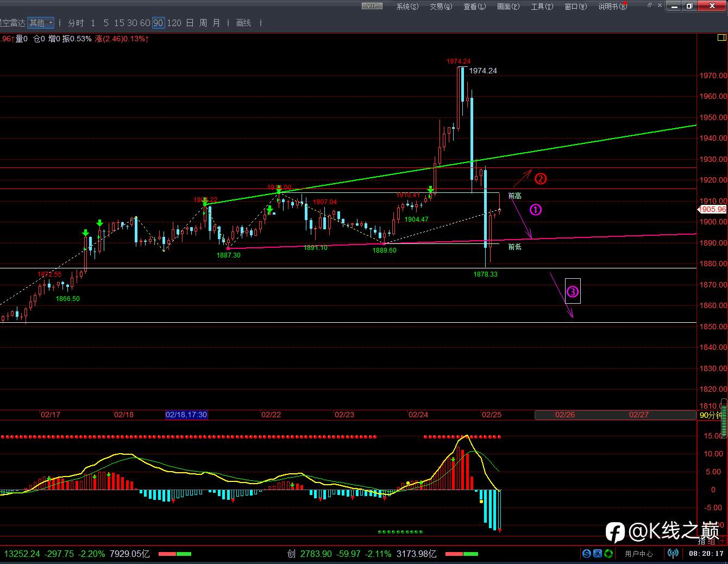Click the 1887.30 swing low label

(x=228, y=255)
